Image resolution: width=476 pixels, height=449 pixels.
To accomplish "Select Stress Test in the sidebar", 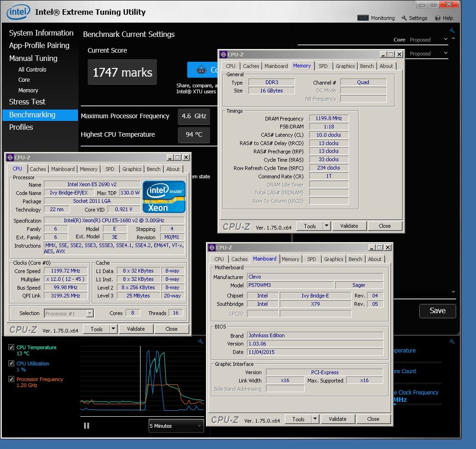I will [x=27, y=102].
